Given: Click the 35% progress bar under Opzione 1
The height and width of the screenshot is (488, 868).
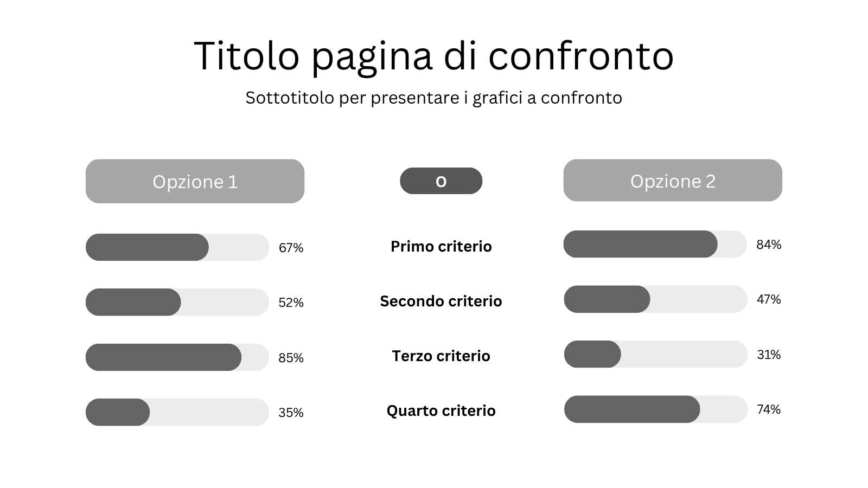Looking at the screenshot, I should point(177,412).
